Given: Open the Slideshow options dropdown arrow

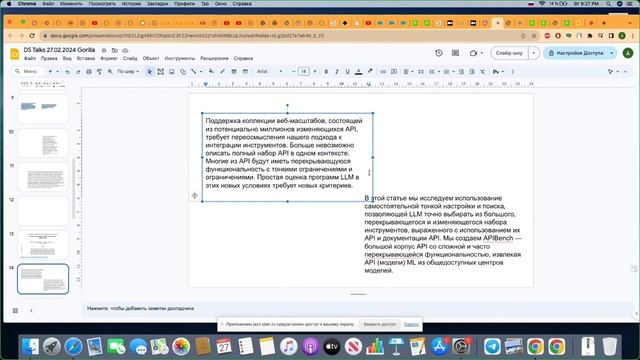Looking at the screenshot, I should tap(533, 53).
